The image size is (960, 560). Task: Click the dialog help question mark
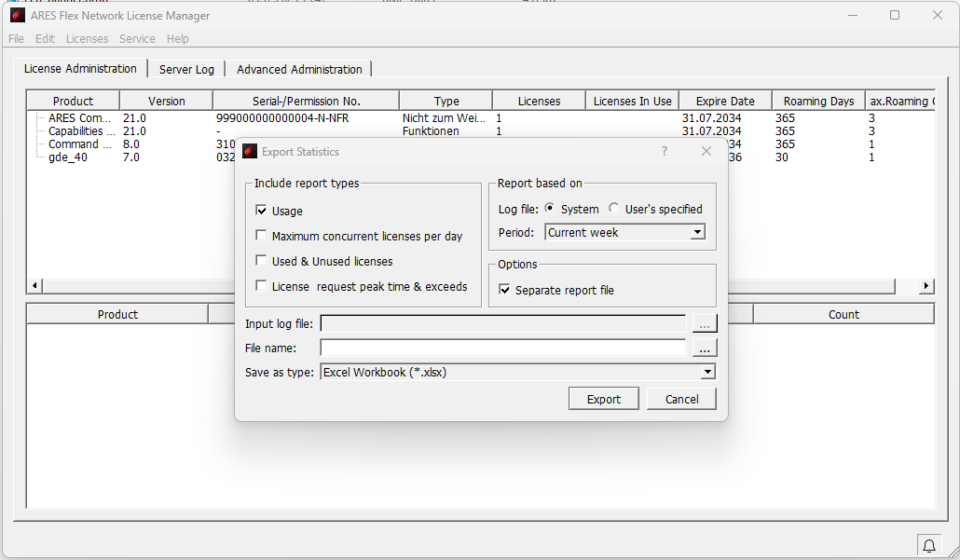(x=665, y=151)
